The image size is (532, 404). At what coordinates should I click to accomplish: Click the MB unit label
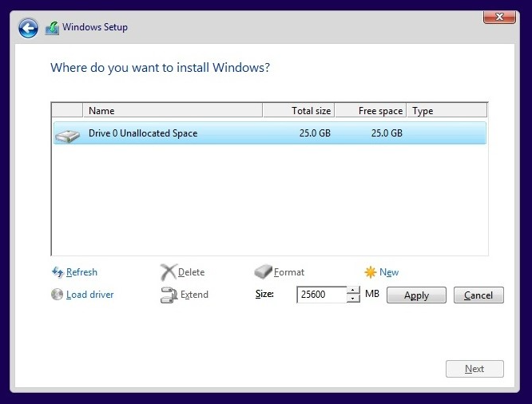[x=372, y=293]
